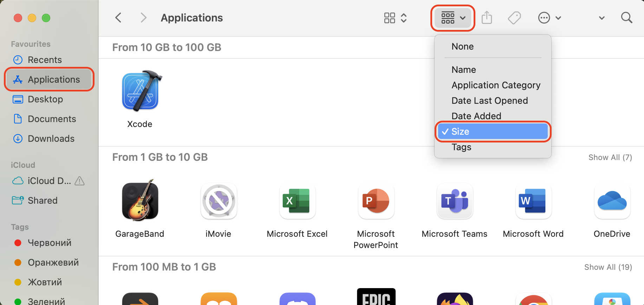Click Show All (7) link

pos(610,157)
